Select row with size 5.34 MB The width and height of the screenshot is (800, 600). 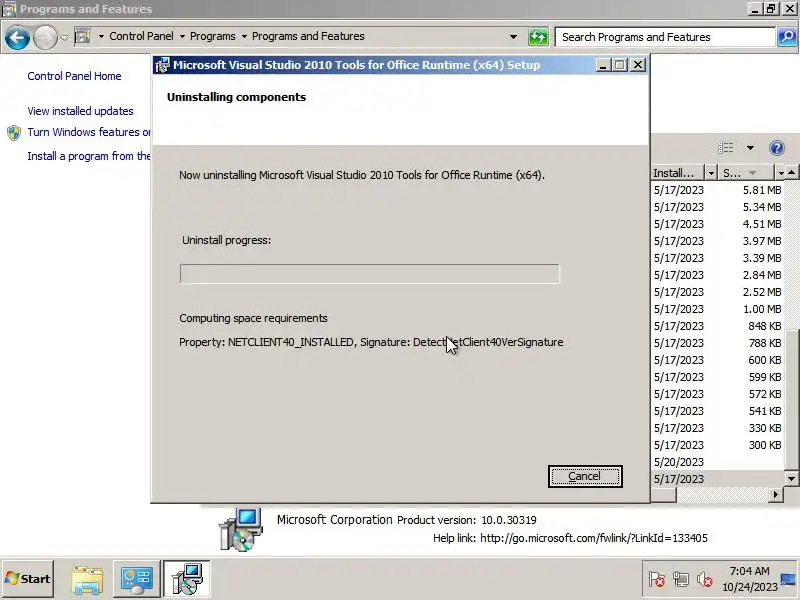pyautogui.click(x=717, y=207)
